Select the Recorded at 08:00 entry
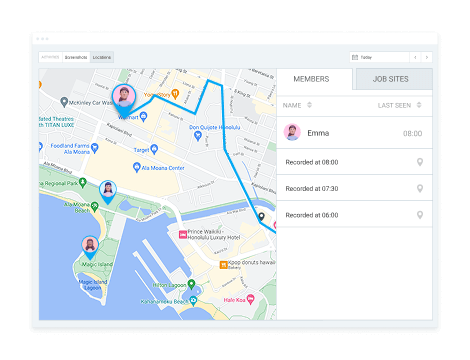470x360 pixels. click(354, 162)
